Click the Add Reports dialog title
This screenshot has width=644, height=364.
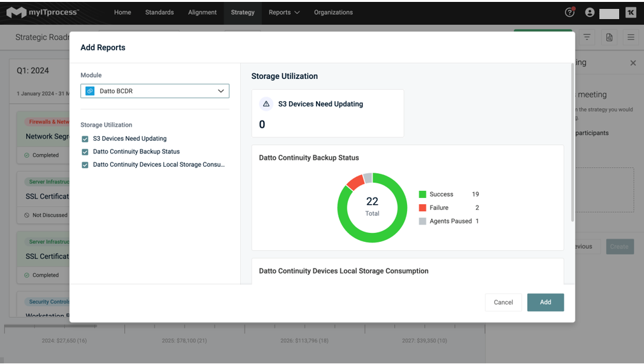click(103, 48)
